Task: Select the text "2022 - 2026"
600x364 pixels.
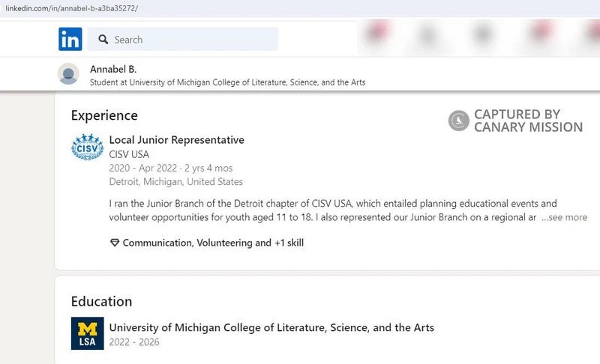Action: (134, 342)
